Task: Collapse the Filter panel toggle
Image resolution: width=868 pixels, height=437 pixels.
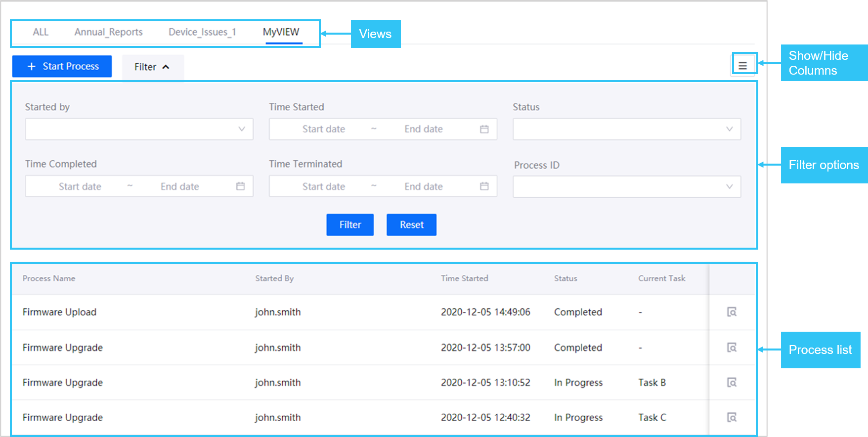Action: 152,67
